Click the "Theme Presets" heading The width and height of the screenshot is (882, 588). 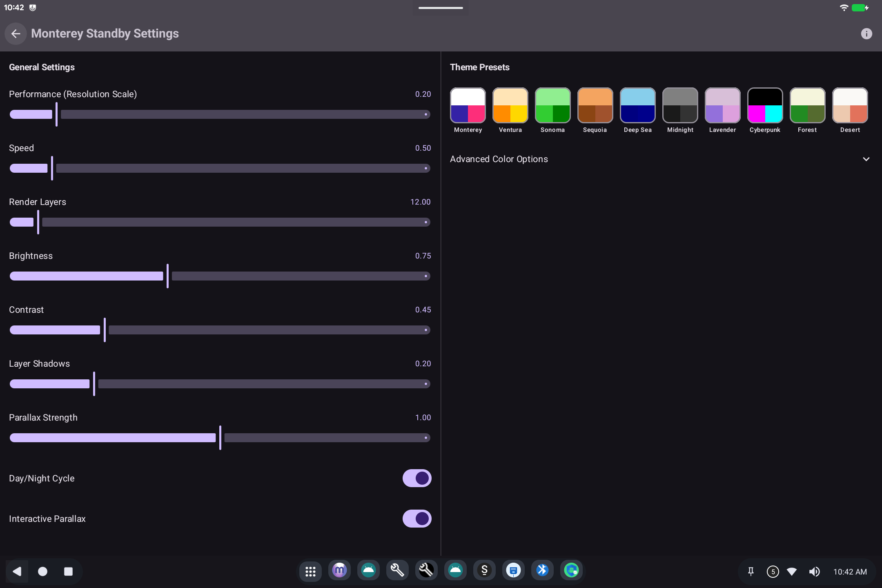[x=480, y=67]
